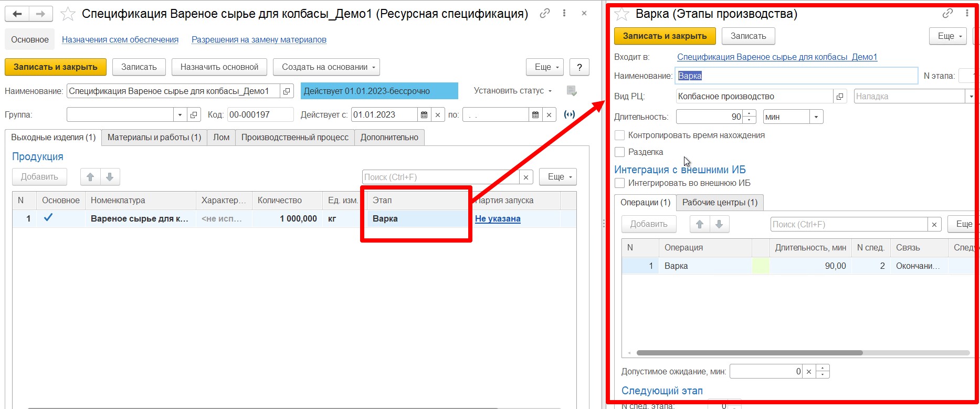980x409 pixels.
Task: Add specification to favorites with star icon
Action: (68, 14)
